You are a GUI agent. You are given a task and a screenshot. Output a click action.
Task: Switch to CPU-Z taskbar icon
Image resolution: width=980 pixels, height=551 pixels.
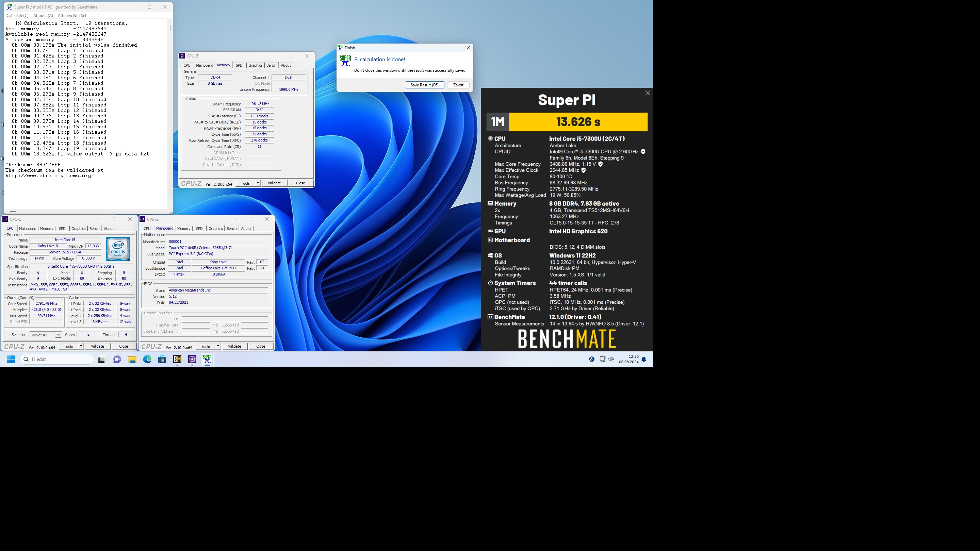192,360
